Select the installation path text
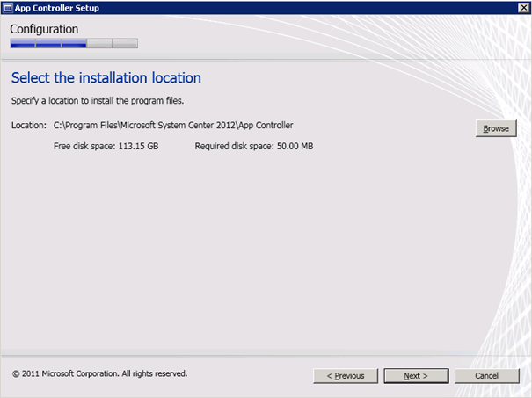The width and height of the screenshot is (532, 398). [x=173, y=125]
